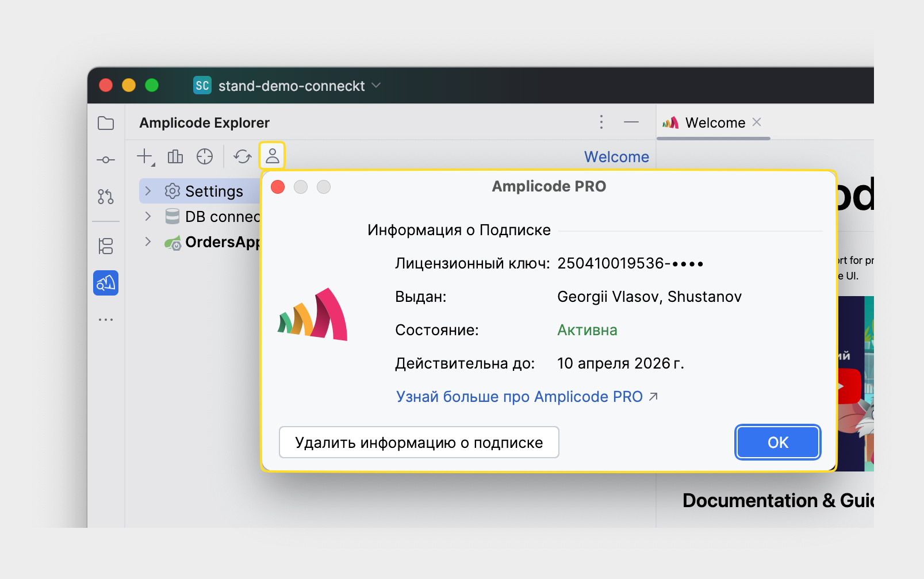924x579 pixels.
Task: Click the SC project badge icon
Action: pyautogui.click(x=202, y=85)
